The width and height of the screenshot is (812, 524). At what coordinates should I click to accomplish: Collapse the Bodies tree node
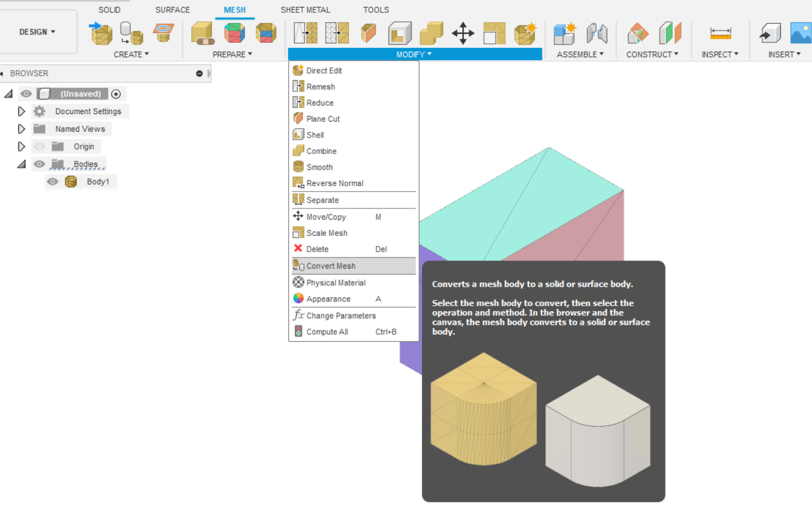pyautogui.click(x=21, y=164)
